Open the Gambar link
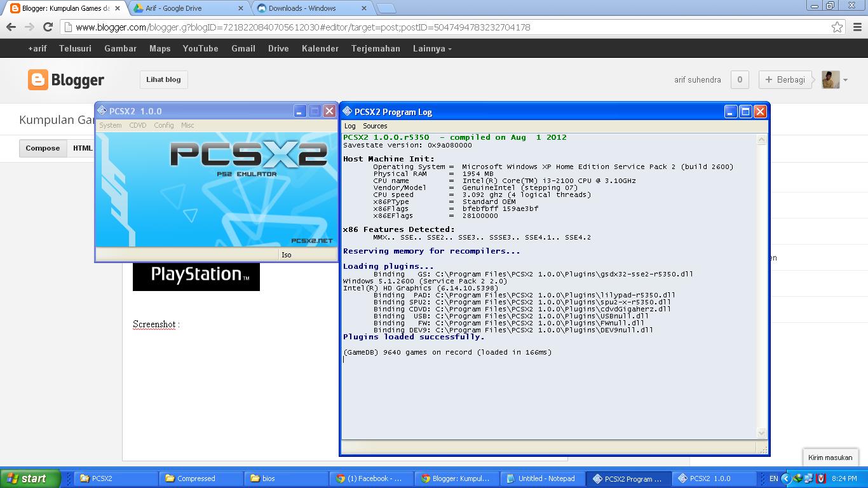868x488 pixels. coord(121,48)
